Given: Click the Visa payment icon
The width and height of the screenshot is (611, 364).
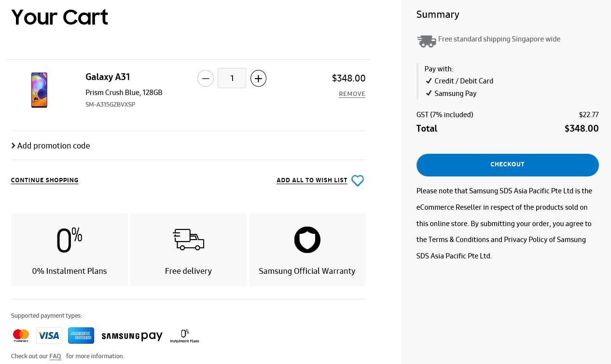Looking at the screenshot, I should (49, 336).
